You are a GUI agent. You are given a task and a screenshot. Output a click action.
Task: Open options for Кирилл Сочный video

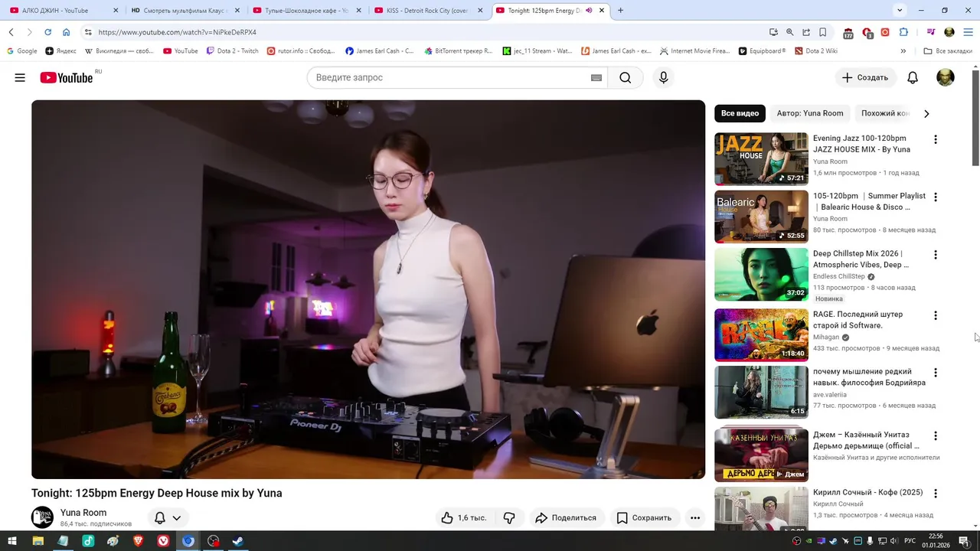(935, 494)
